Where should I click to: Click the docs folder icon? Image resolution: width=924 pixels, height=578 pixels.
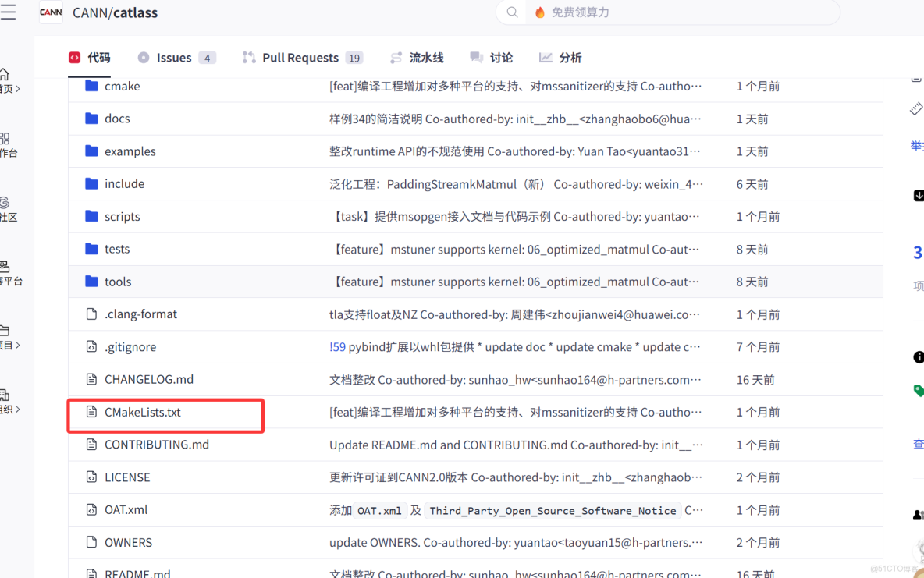[x=93, y=119]
